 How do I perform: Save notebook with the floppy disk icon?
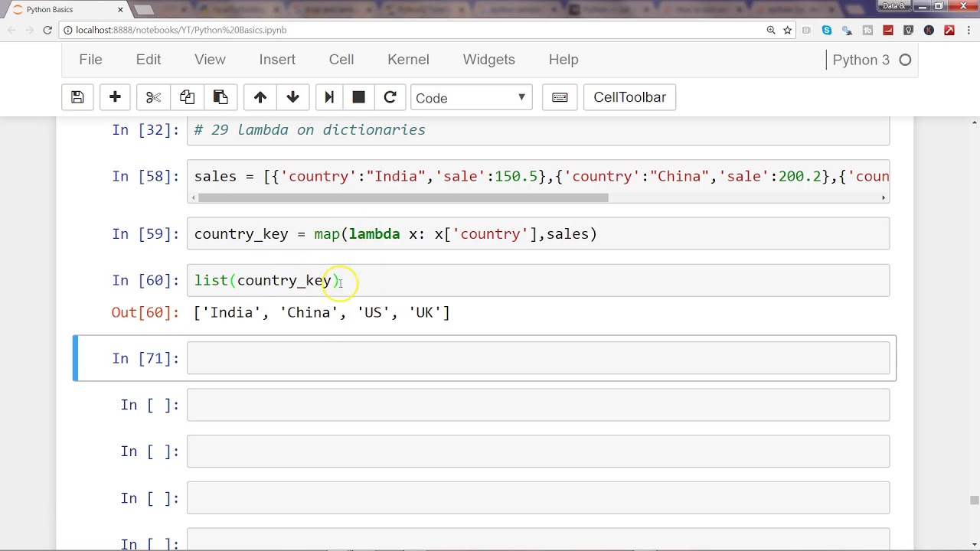(77, 97)
